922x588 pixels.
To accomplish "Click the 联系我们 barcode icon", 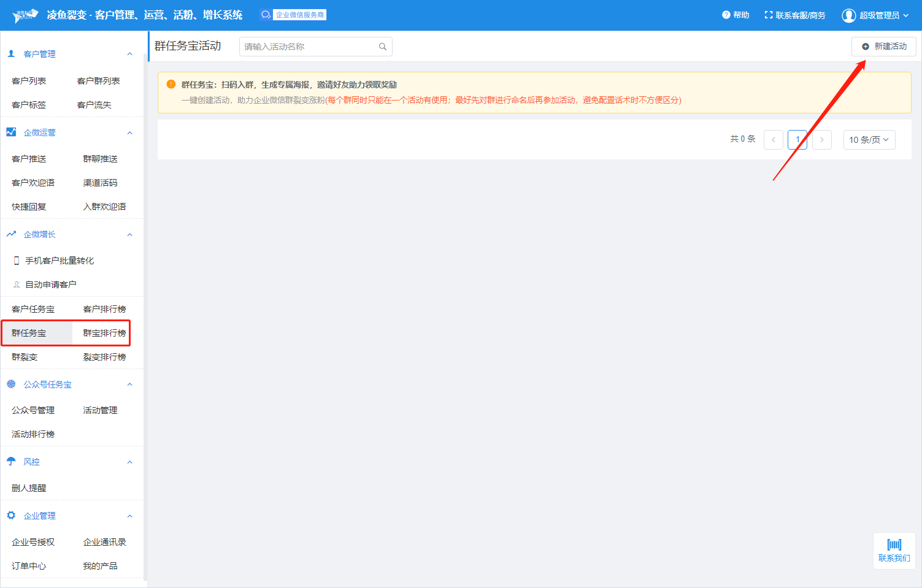I will tap(894, 544).
